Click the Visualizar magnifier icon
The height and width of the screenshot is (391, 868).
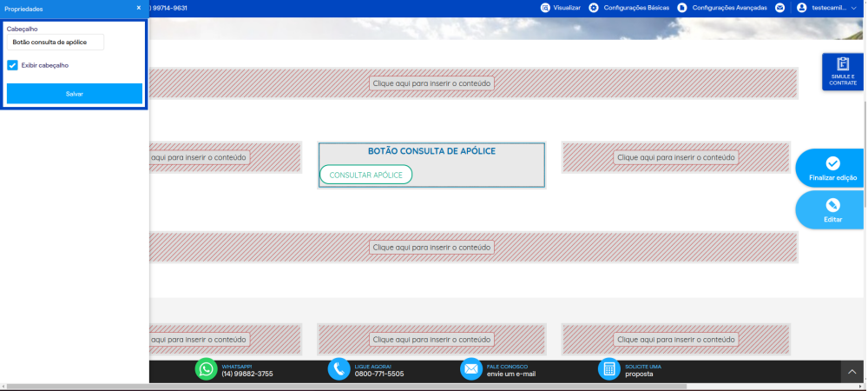tap(546, 8)
